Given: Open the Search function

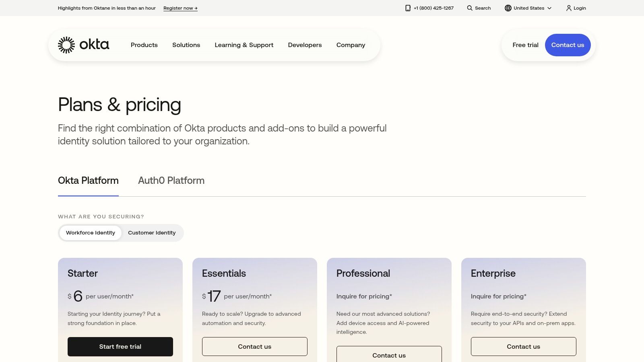Looking at the screenshot, I should click(479, 8).
